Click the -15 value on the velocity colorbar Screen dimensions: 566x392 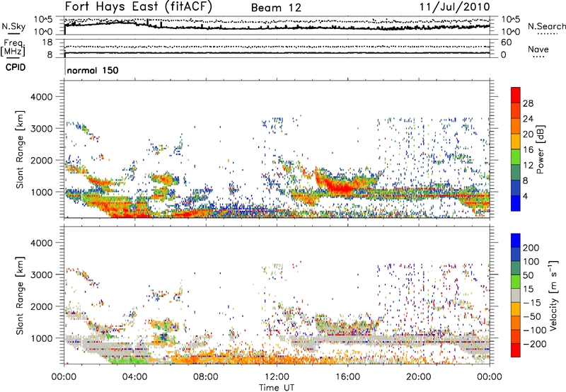point(531,302)
